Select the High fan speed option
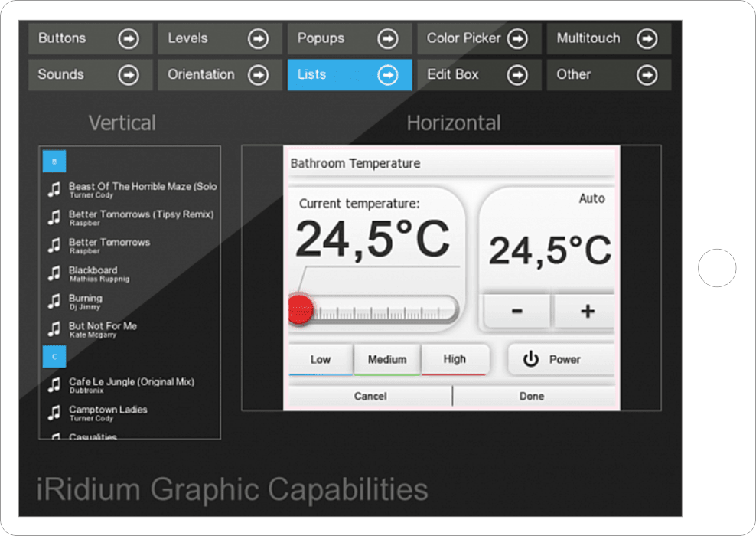This screenshot has width=756, height=536. pyautogui.click(x=455, y=359)
